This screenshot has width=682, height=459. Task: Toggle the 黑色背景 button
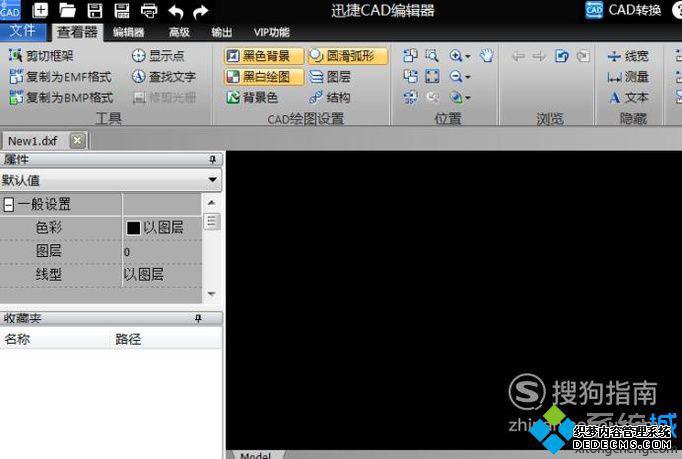264,56
